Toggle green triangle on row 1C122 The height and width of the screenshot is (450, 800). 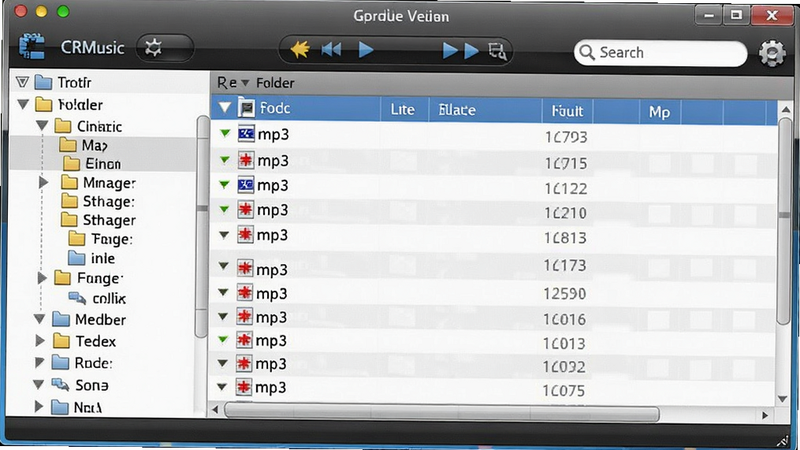[x=224, y=184]
